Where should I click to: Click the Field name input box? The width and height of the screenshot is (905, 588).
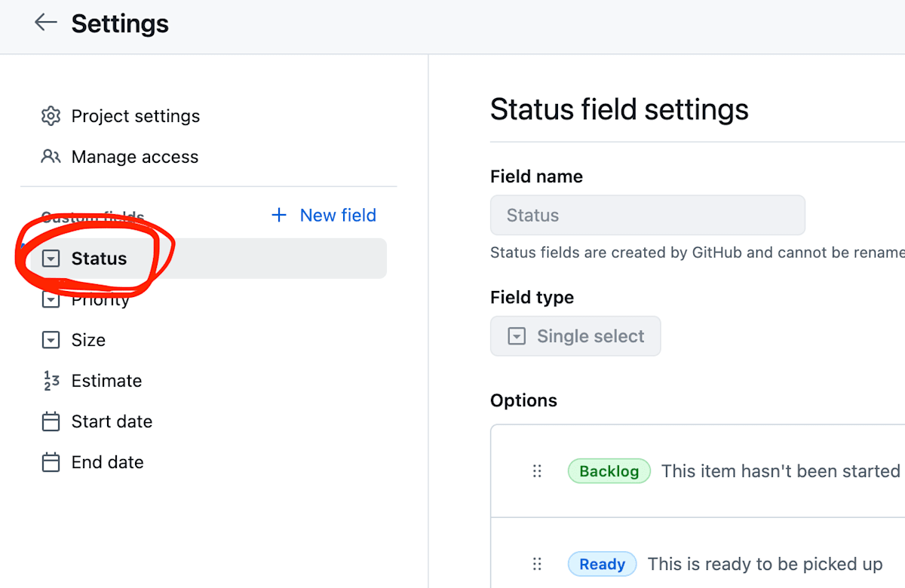point(647,216)
